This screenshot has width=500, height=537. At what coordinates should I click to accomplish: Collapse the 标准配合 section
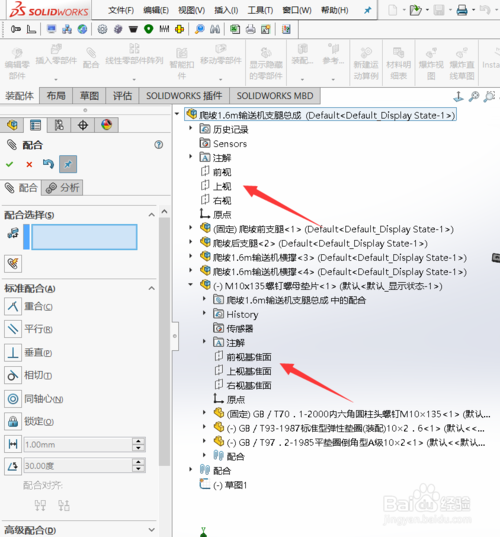pyautogui.click(x=151, y=288)
